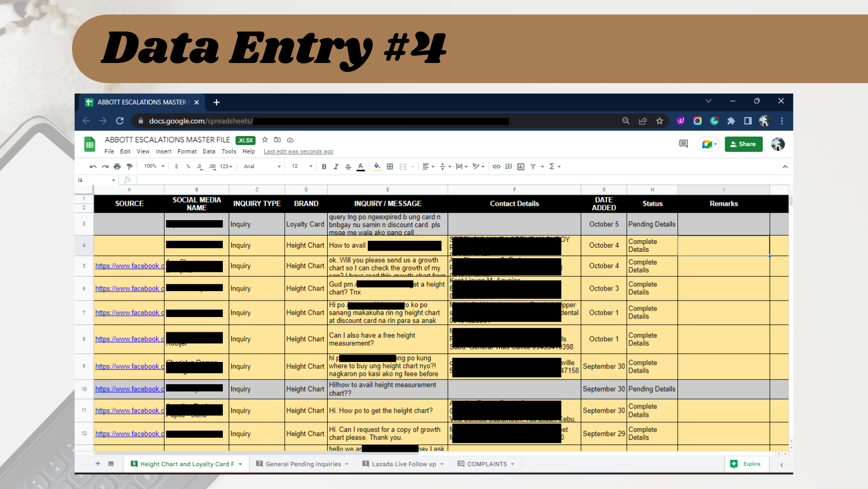Screen dimensions: 868x489
Task: Open horizontal align dropdown
Action: coord(428,167)
